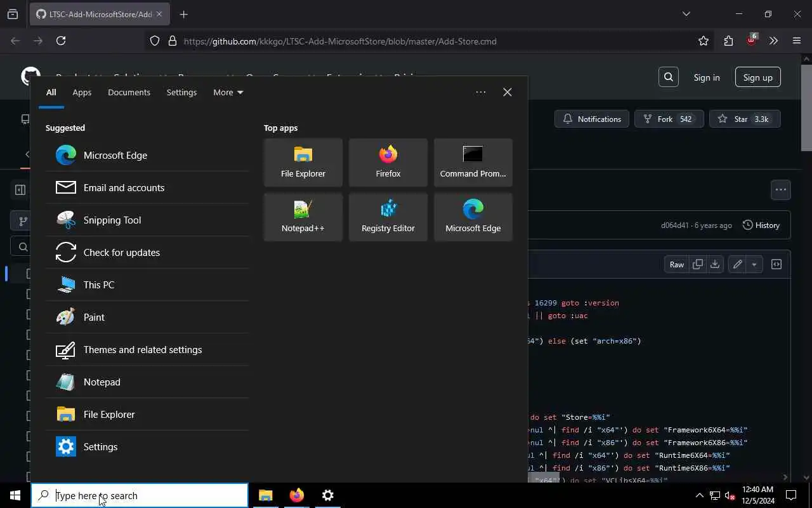Launch Paint from Suggested list
The width and height of the screenshot is (812, 508).
[147, 317]
